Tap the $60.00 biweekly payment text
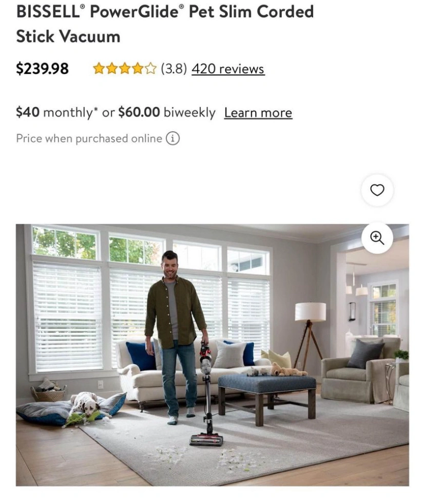The image size is (425, 504). coord(167,113)
